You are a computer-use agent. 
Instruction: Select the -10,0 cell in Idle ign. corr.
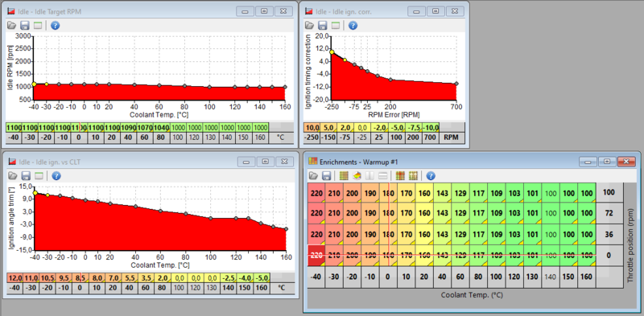[x=431, y=127]
